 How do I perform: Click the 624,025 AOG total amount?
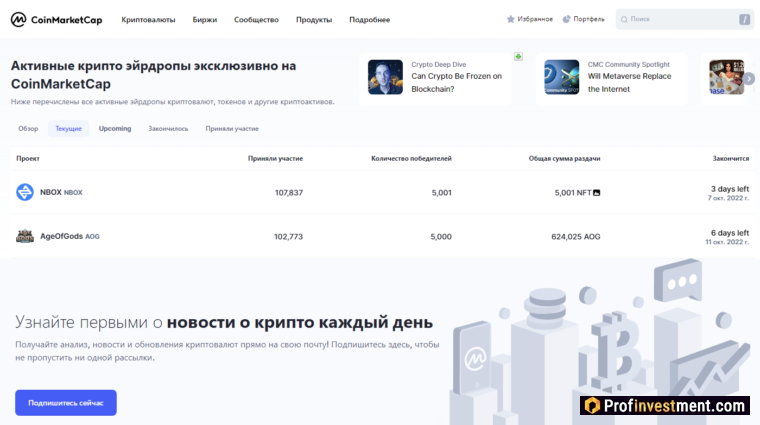(576, 236)
